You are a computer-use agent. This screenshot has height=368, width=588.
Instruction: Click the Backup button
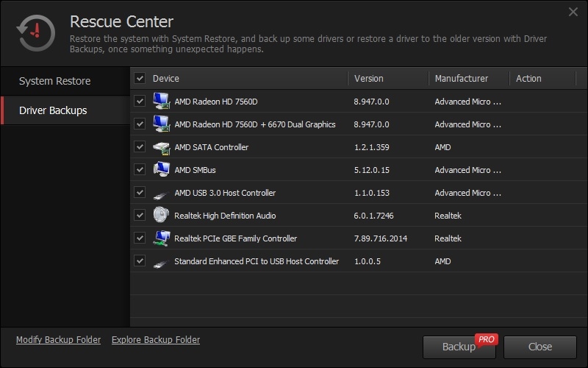(459, 347)
